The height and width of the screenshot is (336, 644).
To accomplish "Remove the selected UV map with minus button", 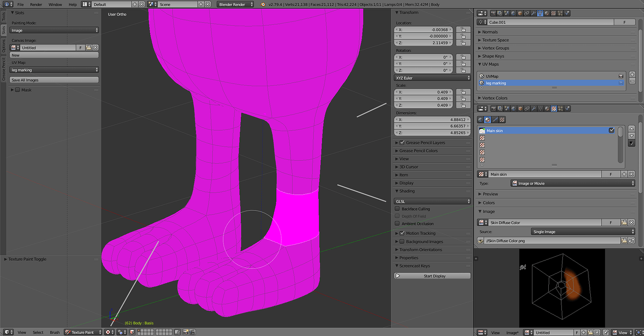I will pos(632,81).
